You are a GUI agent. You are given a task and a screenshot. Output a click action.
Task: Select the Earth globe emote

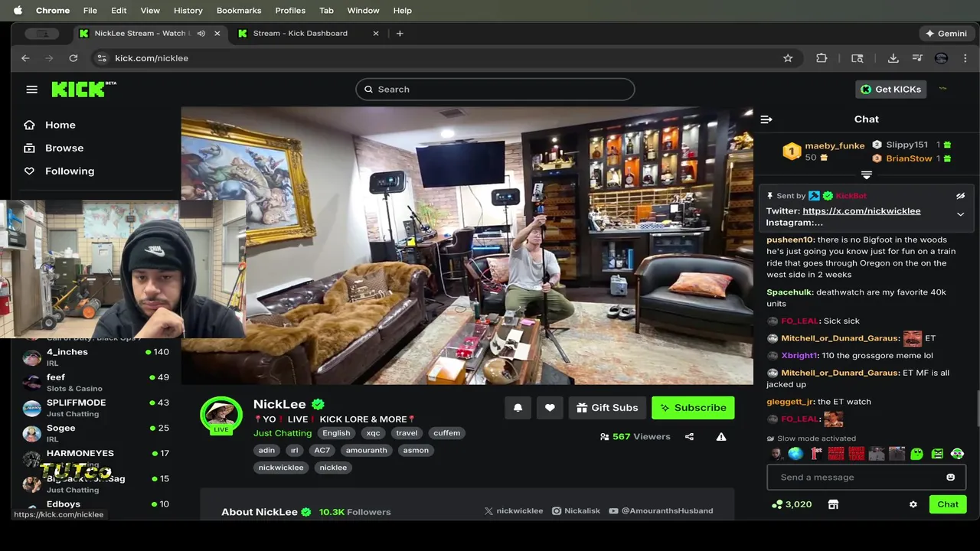[796, 454]
